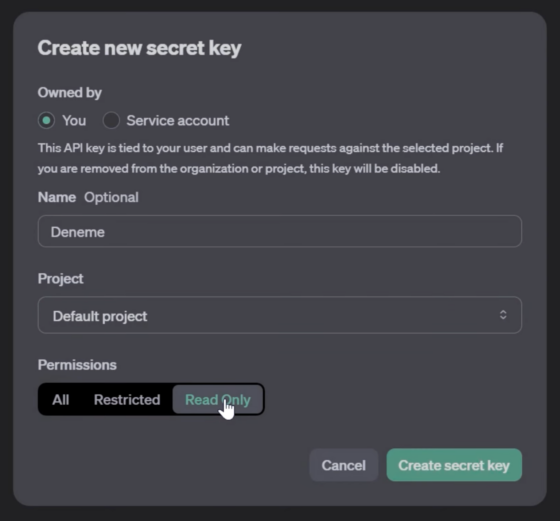Click the "Create new secret key" heading
This screenshot has width=560, height=521.
140,48
